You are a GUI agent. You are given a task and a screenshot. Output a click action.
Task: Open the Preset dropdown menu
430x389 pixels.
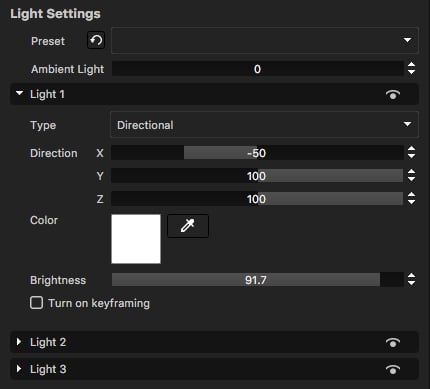click(x=265, y=41)
